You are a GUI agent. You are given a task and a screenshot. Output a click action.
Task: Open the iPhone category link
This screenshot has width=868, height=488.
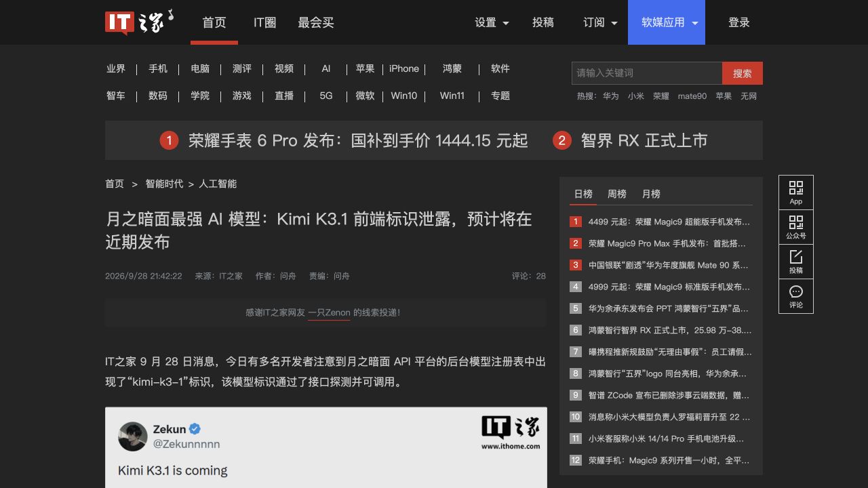404,68
